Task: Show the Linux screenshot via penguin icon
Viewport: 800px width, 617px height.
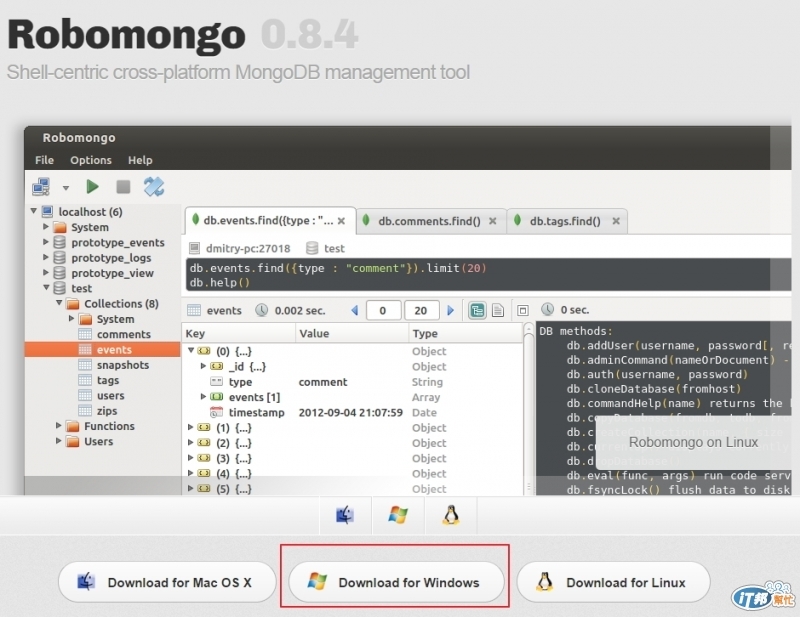Action: (x=451, y=515)
